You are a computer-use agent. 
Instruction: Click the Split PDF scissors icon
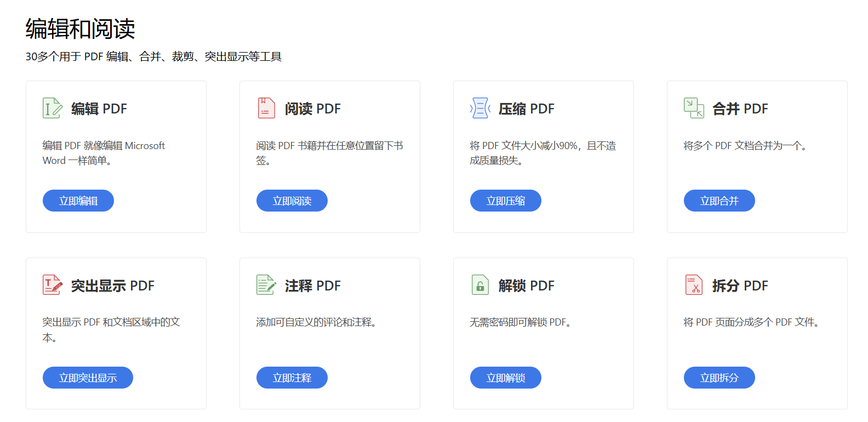pos(694,285)
